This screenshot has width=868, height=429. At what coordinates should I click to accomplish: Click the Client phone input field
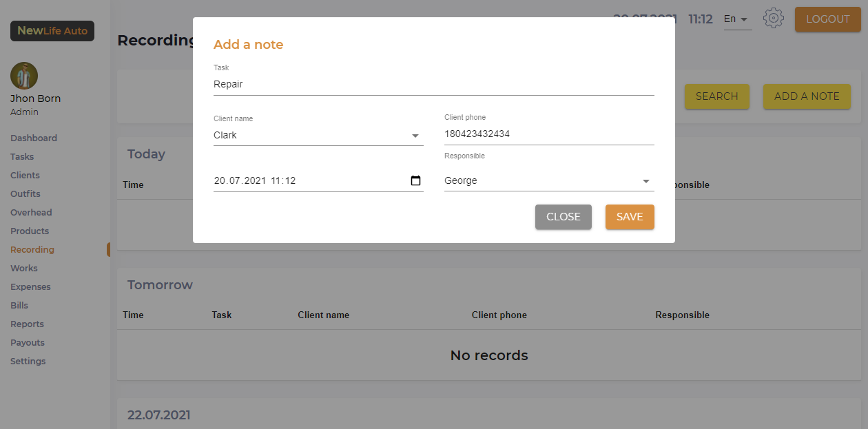548,134
